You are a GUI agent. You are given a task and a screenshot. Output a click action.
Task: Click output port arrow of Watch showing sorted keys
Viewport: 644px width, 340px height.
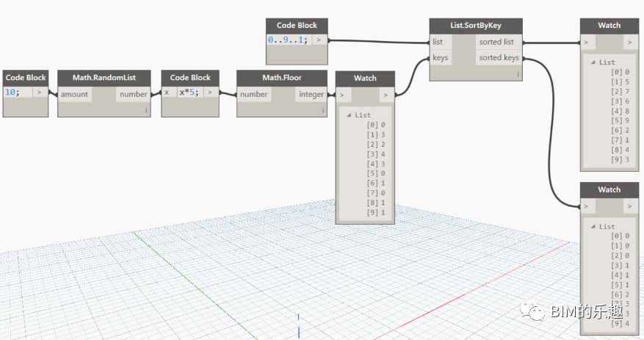point(630,206)
